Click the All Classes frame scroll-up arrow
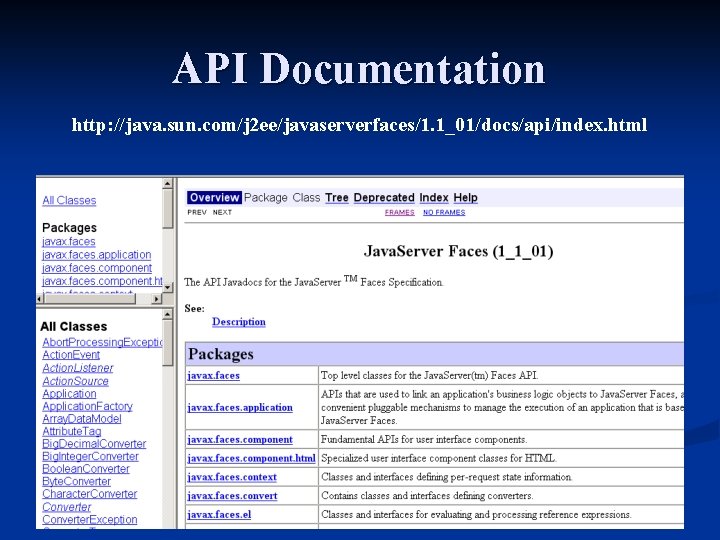 [x=168, y=315]
